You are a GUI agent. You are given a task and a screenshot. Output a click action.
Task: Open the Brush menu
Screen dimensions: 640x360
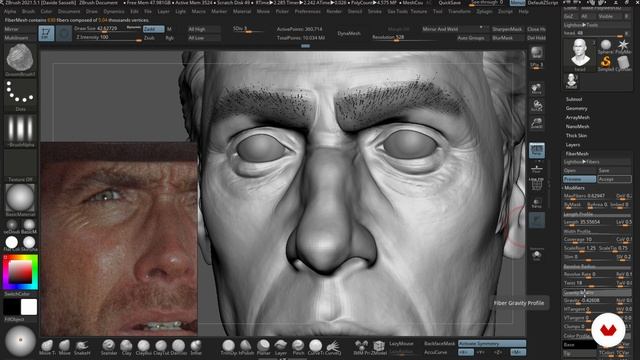tap(28, 11)
